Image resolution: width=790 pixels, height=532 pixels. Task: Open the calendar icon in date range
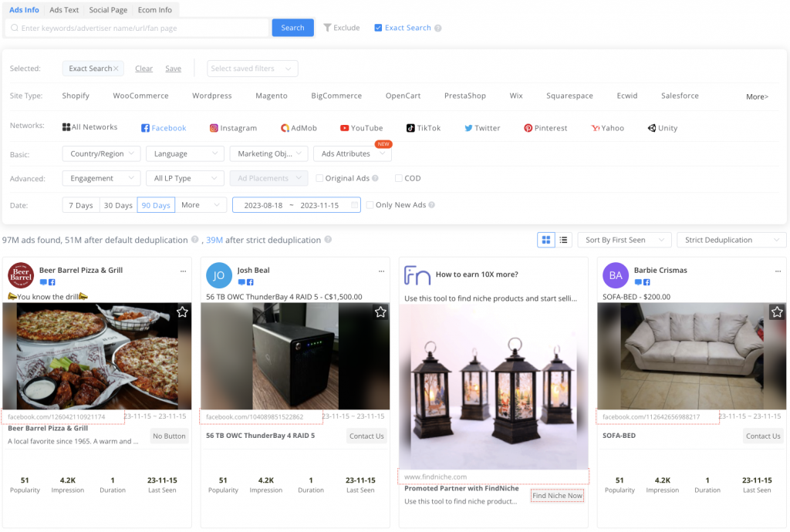click(x=354, y=205)
